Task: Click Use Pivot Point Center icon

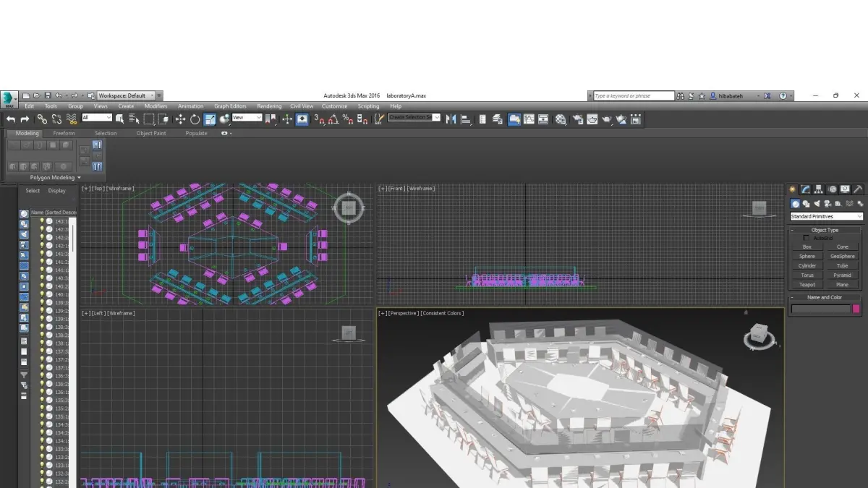Action: click(271, 119)
